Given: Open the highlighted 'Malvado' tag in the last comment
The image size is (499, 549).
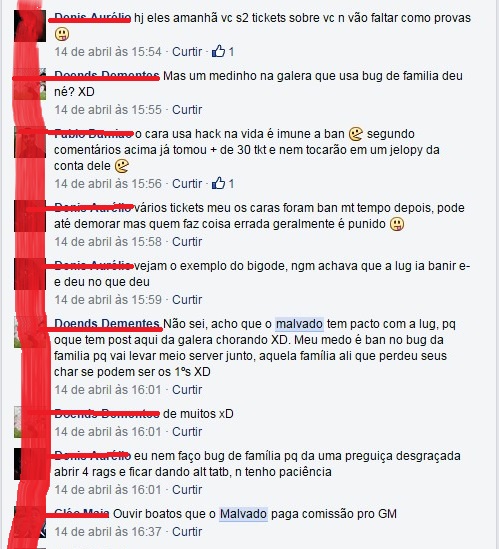Looking at the screenshot, I should point(243,514).
